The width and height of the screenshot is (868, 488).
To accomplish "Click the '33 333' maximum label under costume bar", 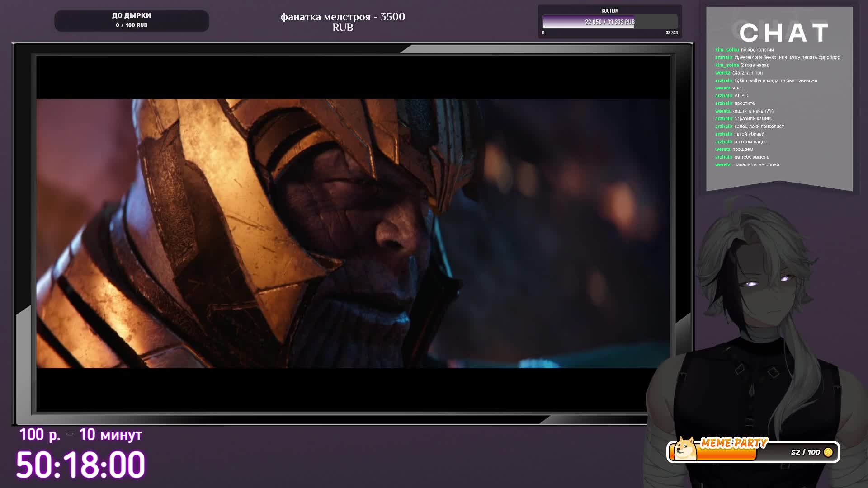I will click(671, 33).
